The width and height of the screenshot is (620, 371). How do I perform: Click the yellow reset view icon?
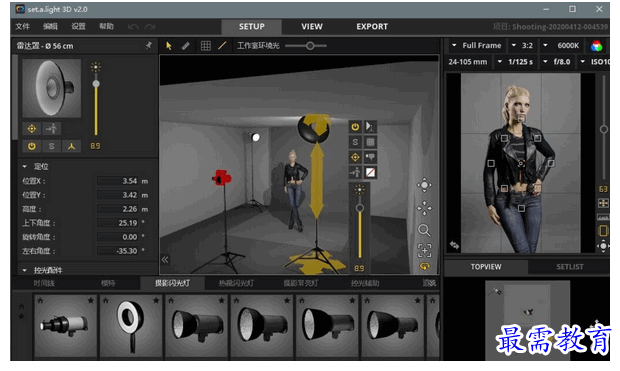(x=425, y=266)
